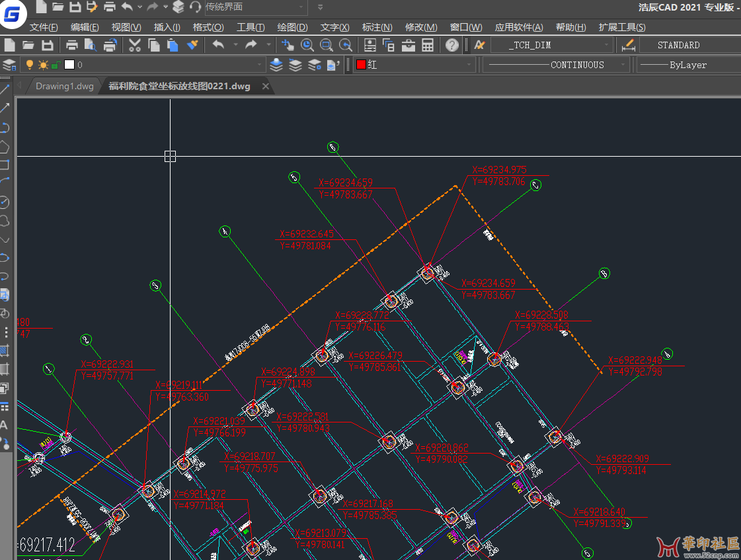This screenshot has height=560, width=741.
Task: Expand the undo history arrow in toolbar
Action: 236,45
